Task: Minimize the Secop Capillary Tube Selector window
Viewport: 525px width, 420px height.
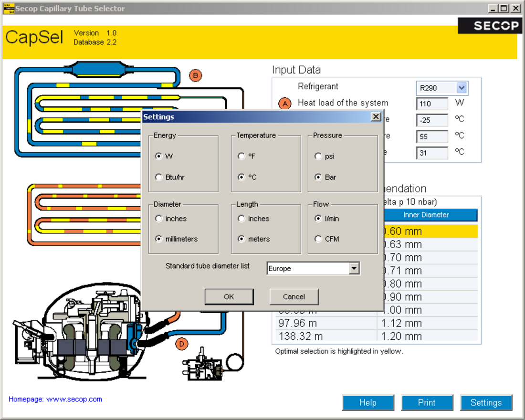Action: (493, 9)
